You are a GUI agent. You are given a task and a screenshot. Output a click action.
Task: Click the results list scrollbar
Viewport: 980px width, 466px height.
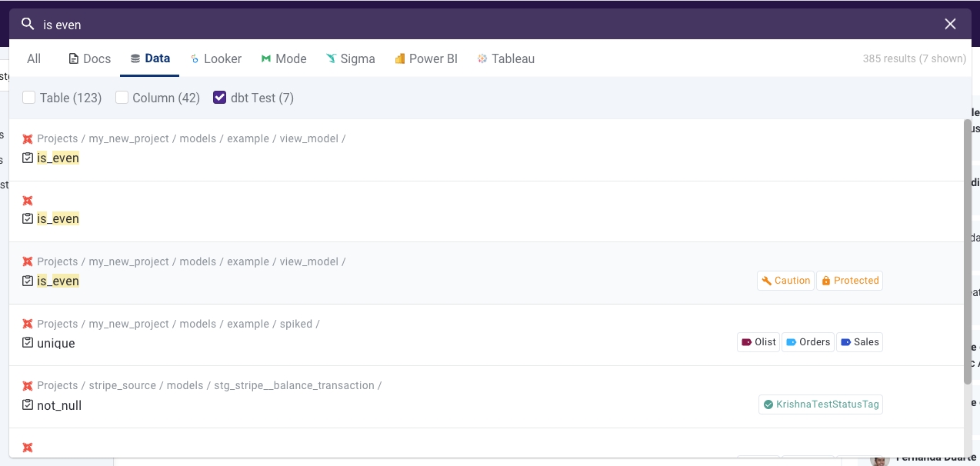(x=967, y=254)
